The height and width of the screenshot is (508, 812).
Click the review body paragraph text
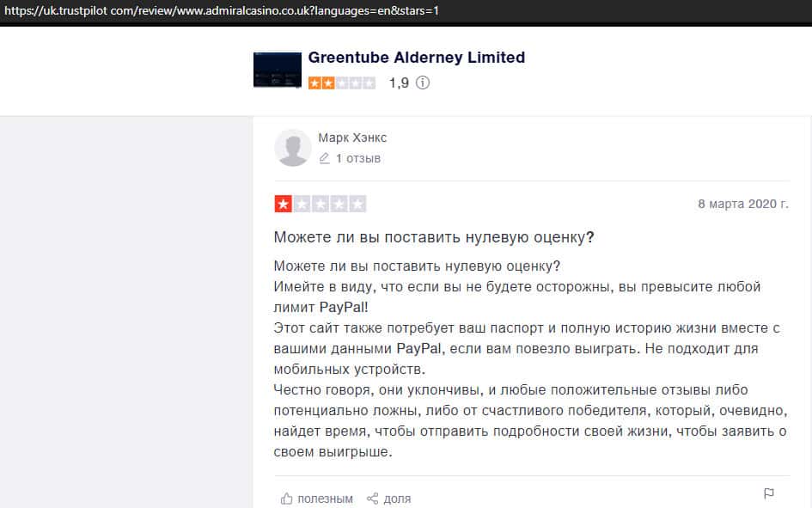(x=531, y=358)
